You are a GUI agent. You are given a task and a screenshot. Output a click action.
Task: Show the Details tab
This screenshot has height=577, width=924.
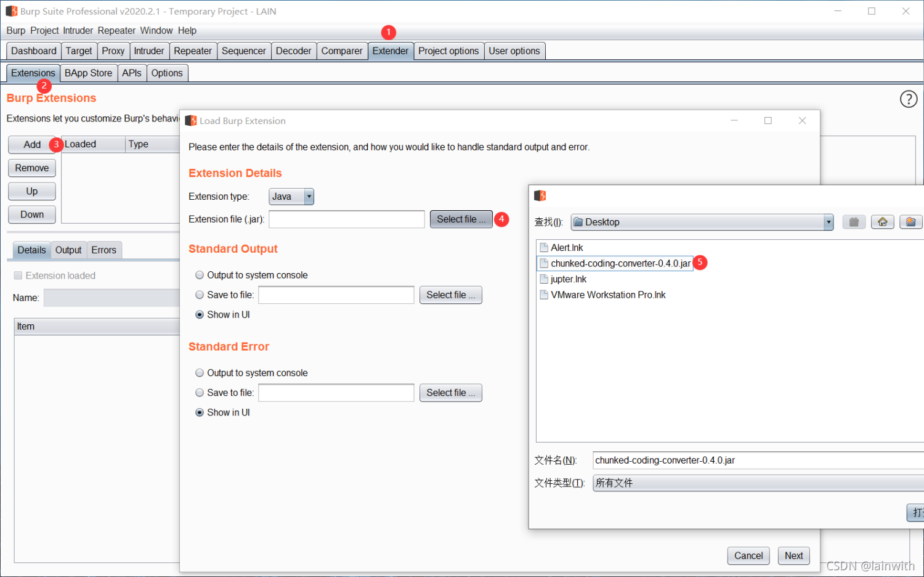point(32,250)
